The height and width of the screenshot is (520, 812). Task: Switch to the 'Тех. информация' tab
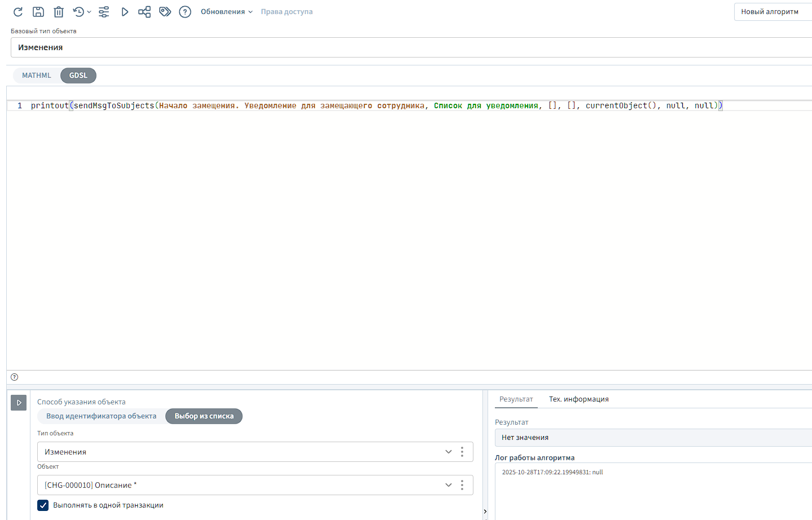click(x=578, y=399)
